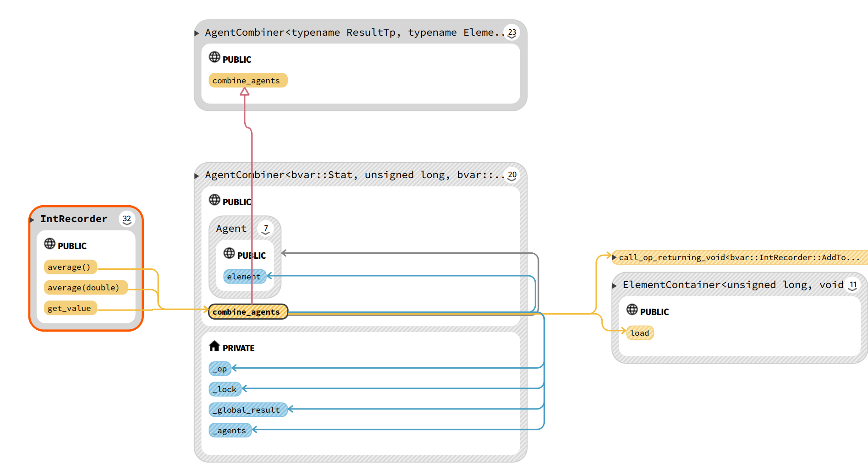Click the globe PUBLIC icon in top AgentCombiner
The image size is (868, 469).
(214, 57)
